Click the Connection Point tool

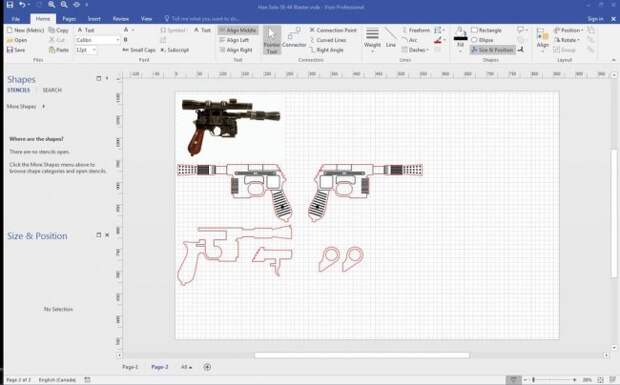coord(333,30)
